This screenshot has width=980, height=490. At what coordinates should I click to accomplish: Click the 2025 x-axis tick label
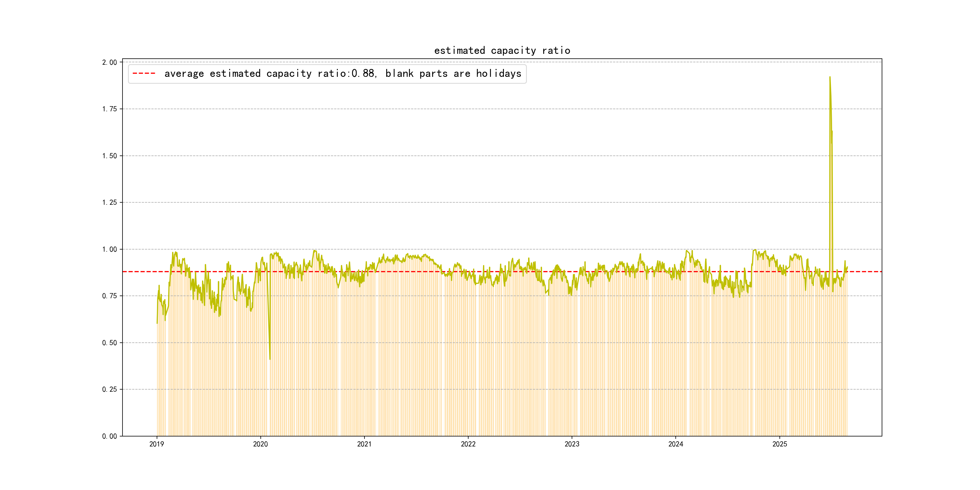779,444
